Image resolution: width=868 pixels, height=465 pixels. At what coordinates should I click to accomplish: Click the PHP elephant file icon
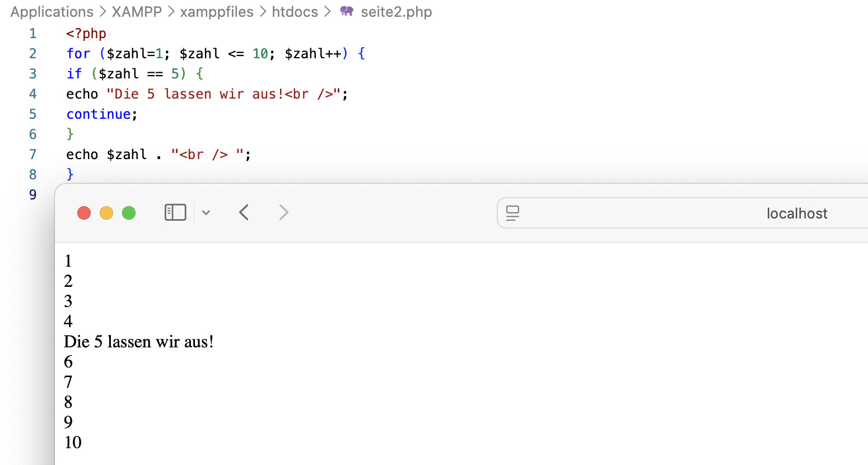coord(347,11)
